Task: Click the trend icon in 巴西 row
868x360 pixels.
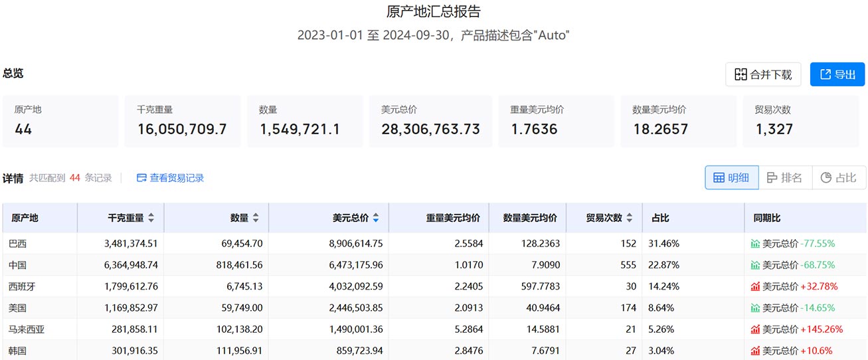Action: pos(755,244)
